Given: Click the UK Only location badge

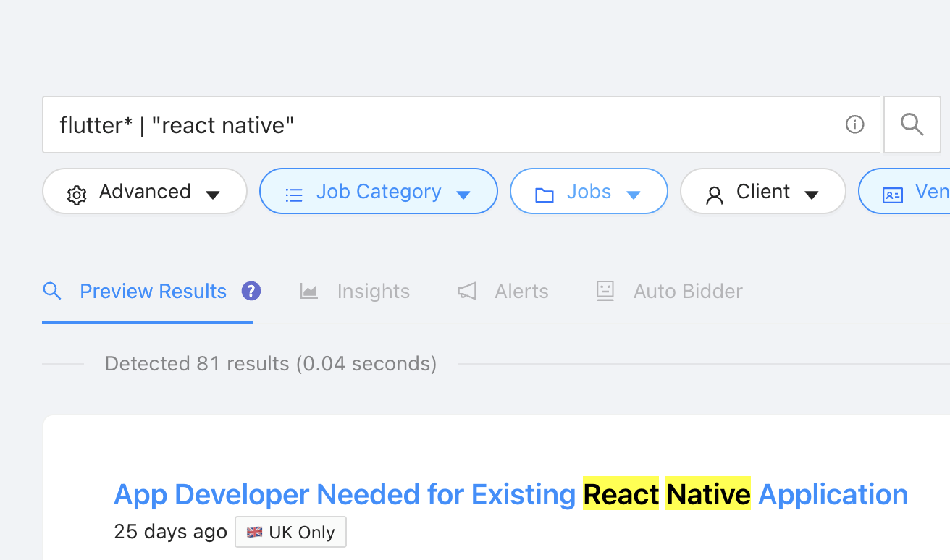Looking at the screenshot, I should tap(291, 533).
